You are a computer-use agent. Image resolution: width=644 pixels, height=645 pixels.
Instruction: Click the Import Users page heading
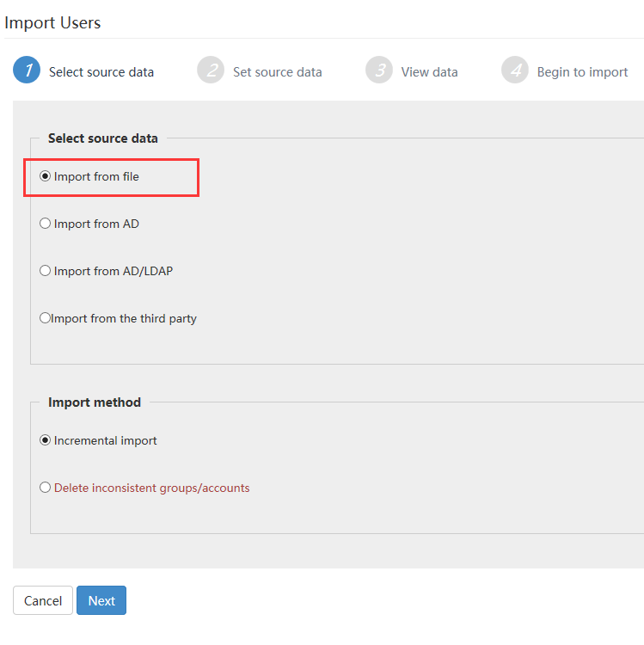[x=52, y=22]
